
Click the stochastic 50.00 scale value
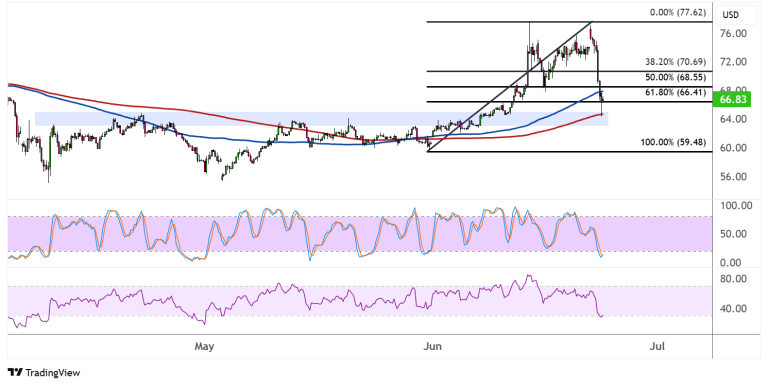point(733,234)
